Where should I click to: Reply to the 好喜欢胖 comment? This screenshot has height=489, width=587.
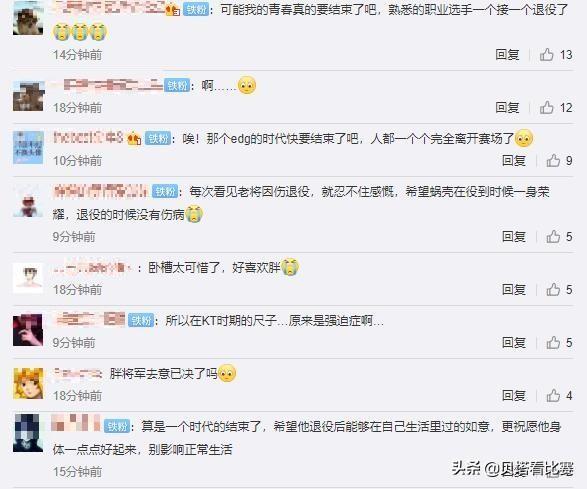pos(514,289)
